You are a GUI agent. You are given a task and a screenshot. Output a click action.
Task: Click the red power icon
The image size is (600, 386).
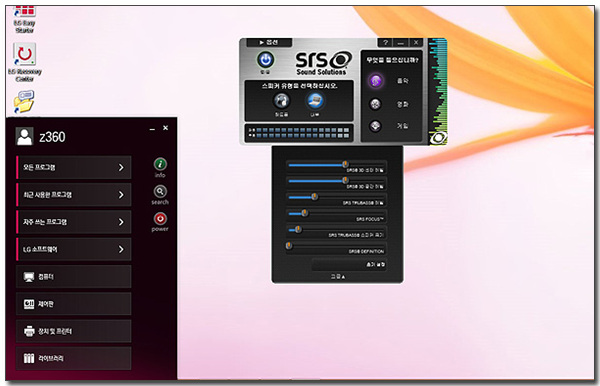pyautogui.click(x=160, y=218)
